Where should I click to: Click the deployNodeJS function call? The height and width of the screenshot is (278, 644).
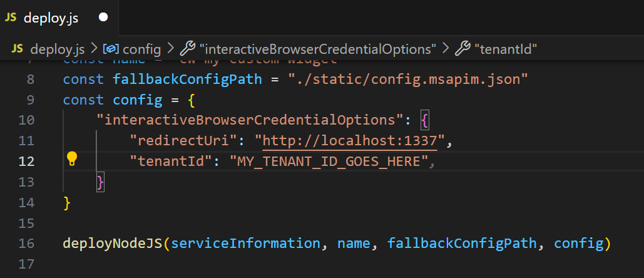(113, 243)
